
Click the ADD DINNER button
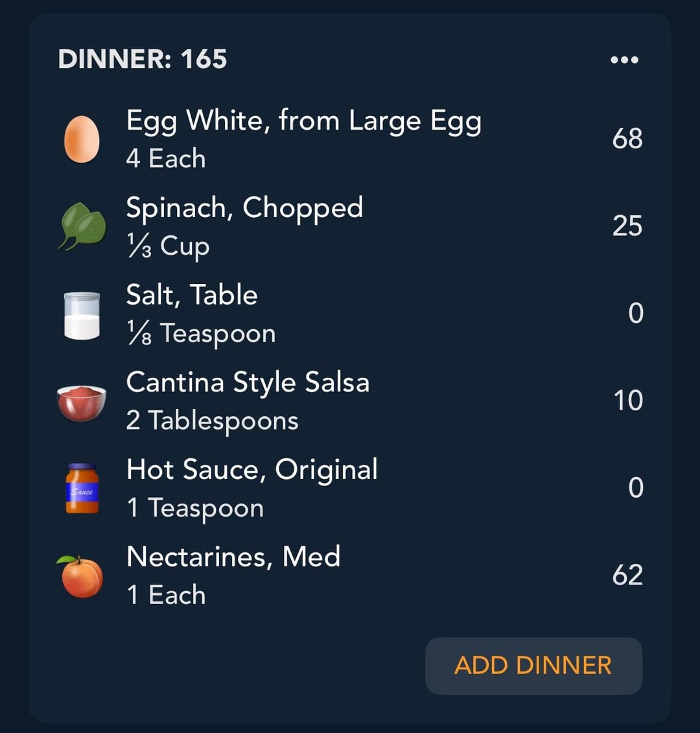[x=533, y=666]
